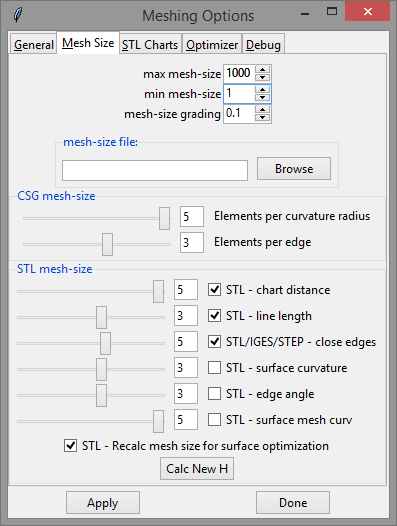
Task: Click the STL chart distance value box
Action: coord(186,290)
